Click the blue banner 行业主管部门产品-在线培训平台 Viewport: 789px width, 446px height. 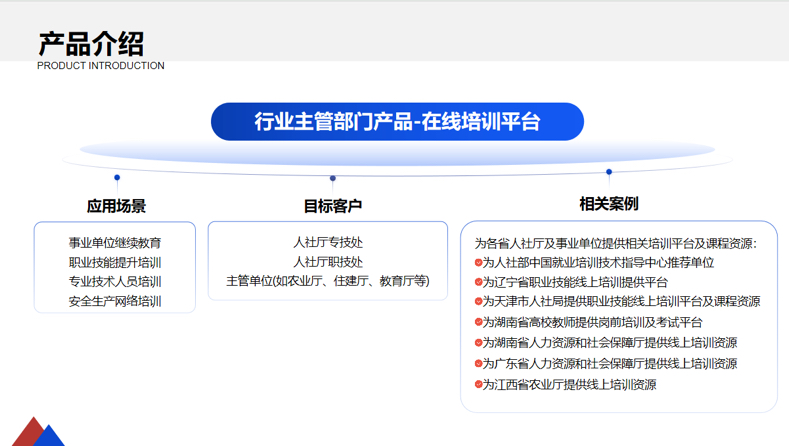coord(397,122)
